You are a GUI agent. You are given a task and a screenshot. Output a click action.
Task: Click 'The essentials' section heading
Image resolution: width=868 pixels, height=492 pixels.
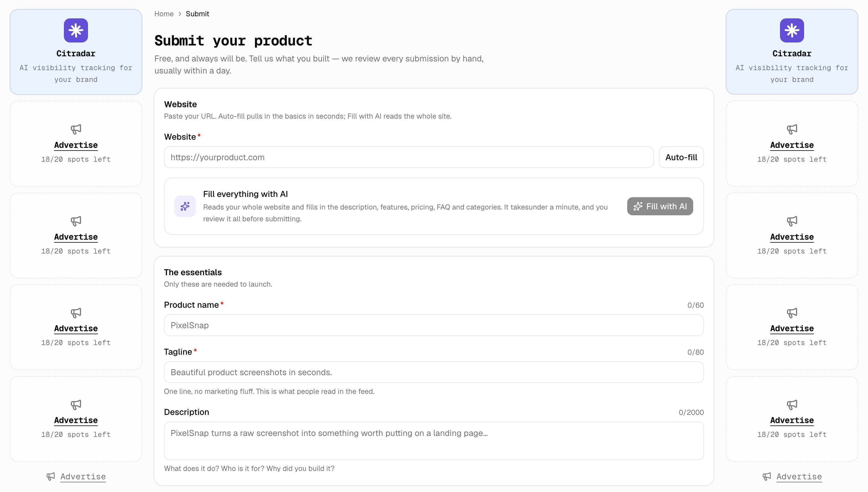(193, 272)
